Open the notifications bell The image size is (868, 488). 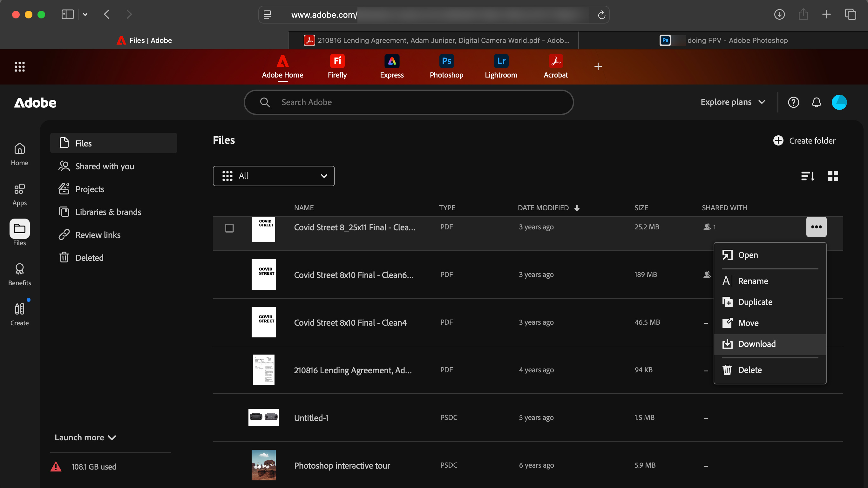pyautogui.click(x=816, y=102)
